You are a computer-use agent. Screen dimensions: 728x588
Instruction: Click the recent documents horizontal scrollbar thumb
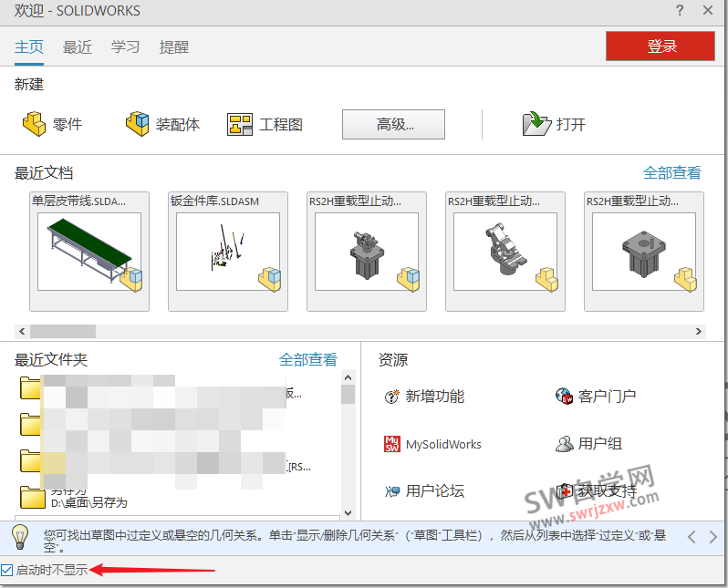(63, 331)
